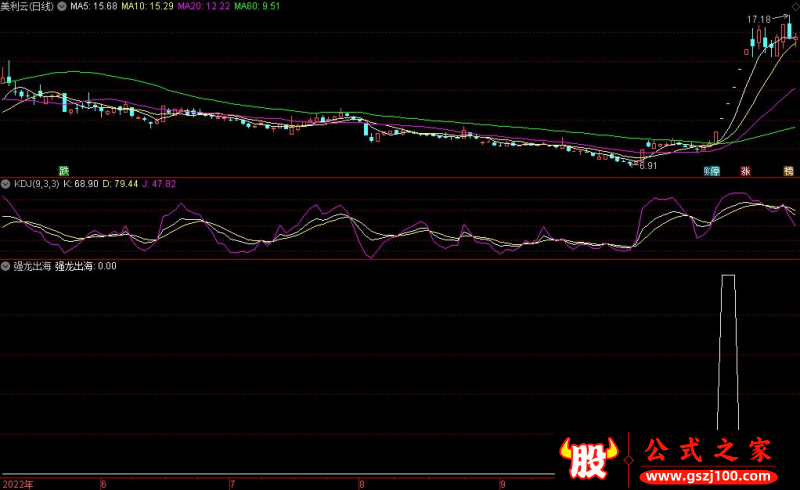
Task: Click the 股 bull-horn logo icon
Action: [x=588, y=458]
